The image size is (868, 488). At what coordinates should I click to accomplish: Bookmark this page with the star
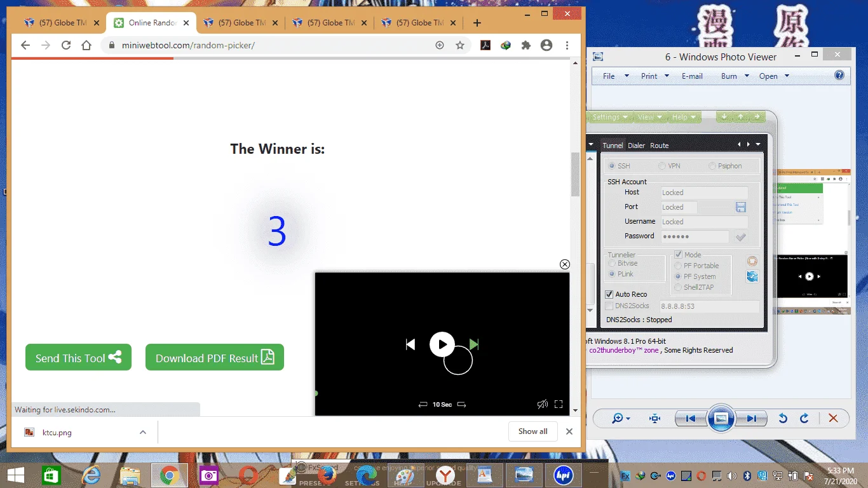coord(460,45)
